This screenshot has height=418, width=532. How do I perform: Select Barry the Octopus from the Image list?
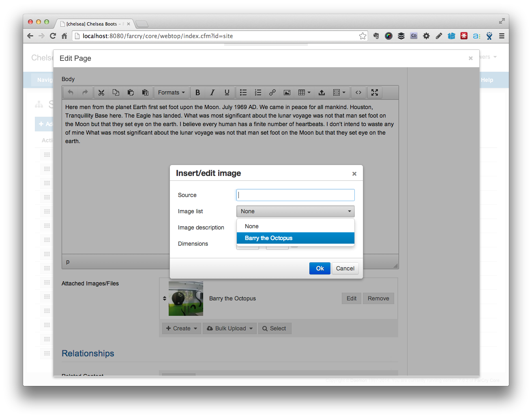pyautogui.click(x=268, y=238)
